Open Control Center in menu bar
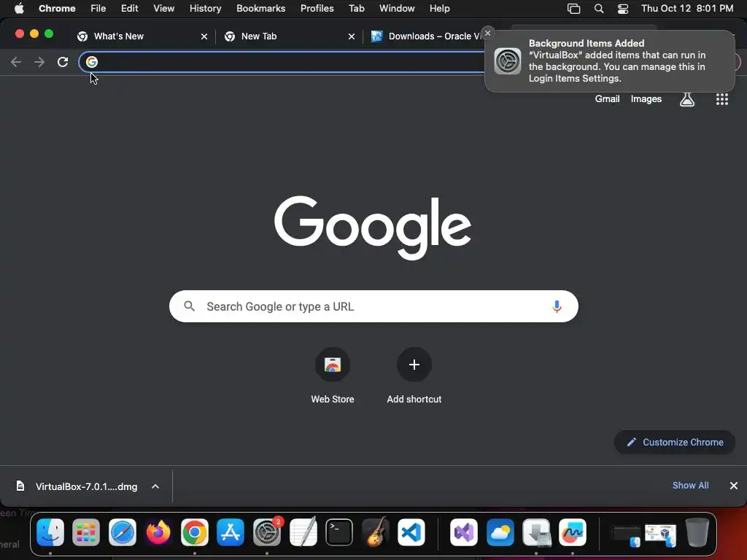This screenshot has width=747, height=560. point(623,9)
